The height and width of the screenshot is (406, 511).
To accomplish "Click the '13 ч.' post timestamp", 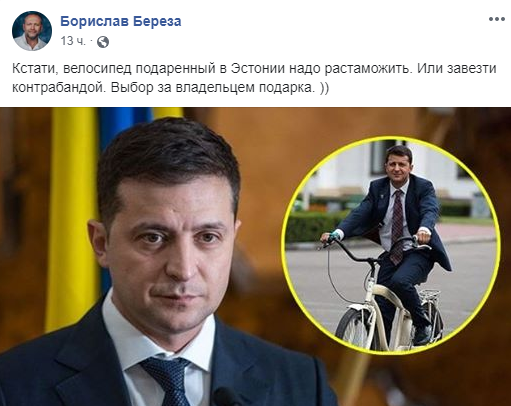I will tap(73, 41).
